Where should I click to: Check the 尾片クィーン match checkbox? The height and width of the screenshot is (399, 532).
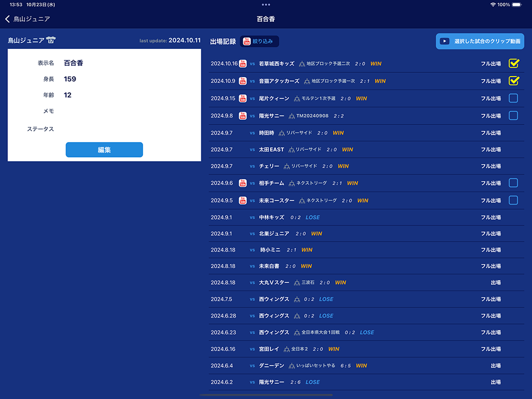pyautogui.click(x=513, y=98)
